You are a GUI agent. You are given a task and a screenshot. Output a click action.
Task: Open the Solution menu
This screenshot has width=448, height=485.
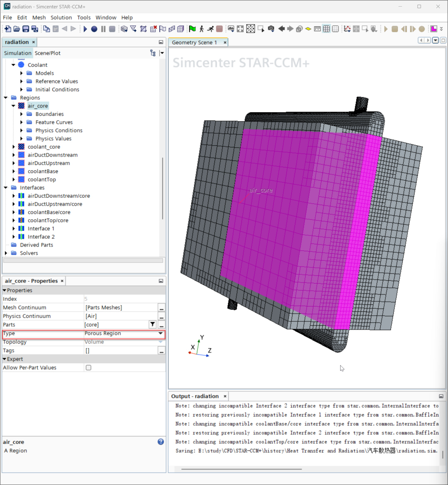coord(61,17)
